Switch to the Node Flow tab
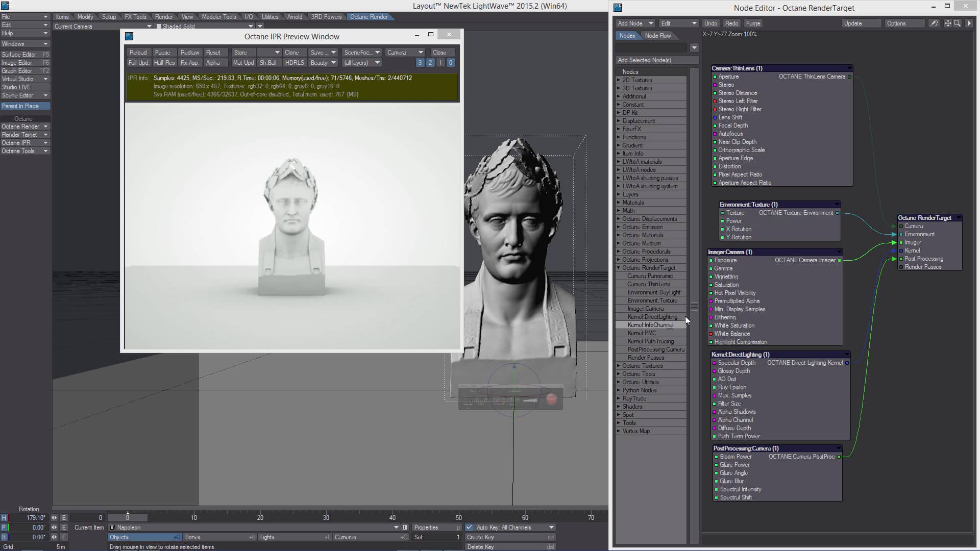 tap(658, 35)
